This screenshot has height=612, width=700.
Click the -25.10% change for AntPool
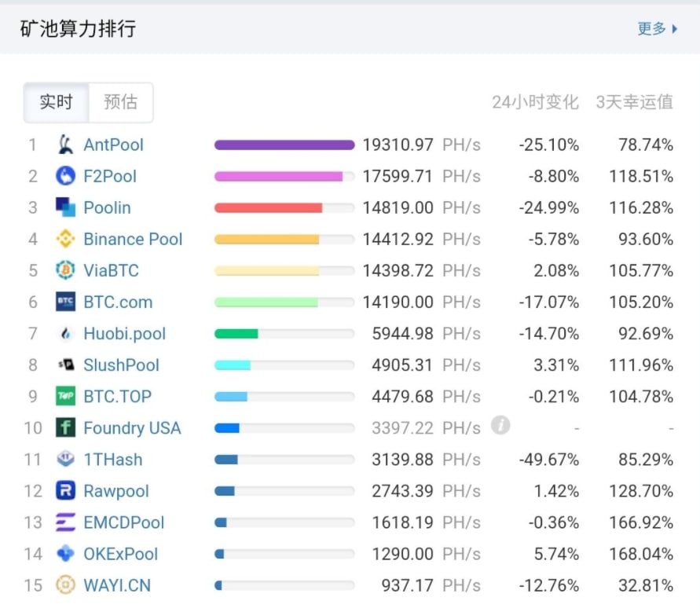tap(548, 145)
